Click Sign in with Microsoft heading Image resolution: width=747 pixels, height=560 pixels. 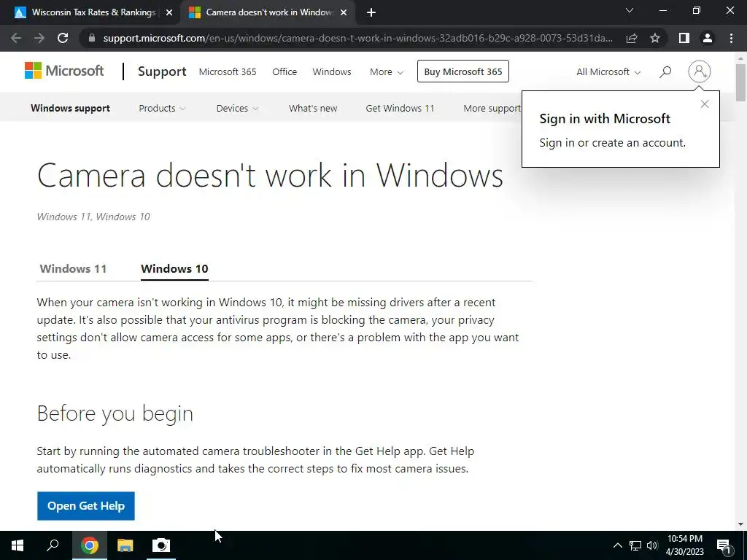pyautogui.click(x=605, y=119)
